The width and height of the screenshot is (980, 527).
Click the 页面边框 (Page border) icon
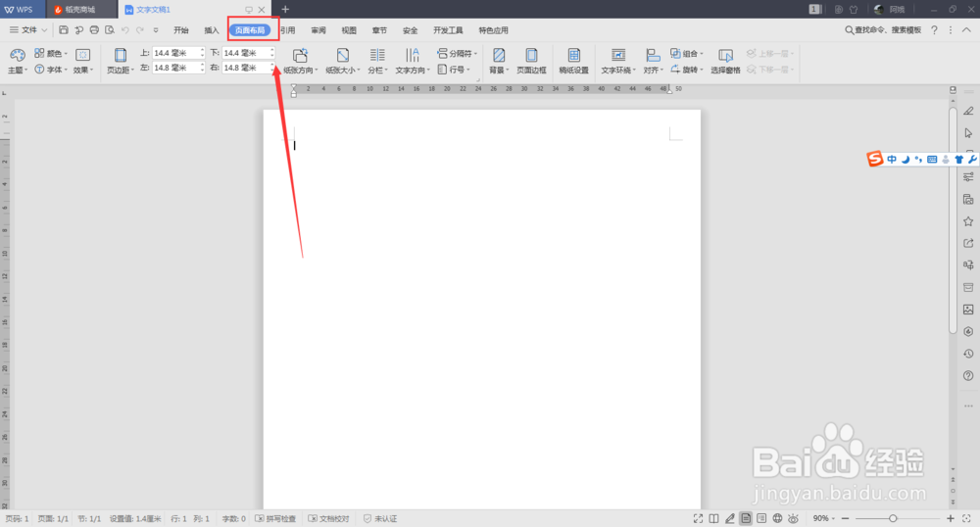[531, 55]
